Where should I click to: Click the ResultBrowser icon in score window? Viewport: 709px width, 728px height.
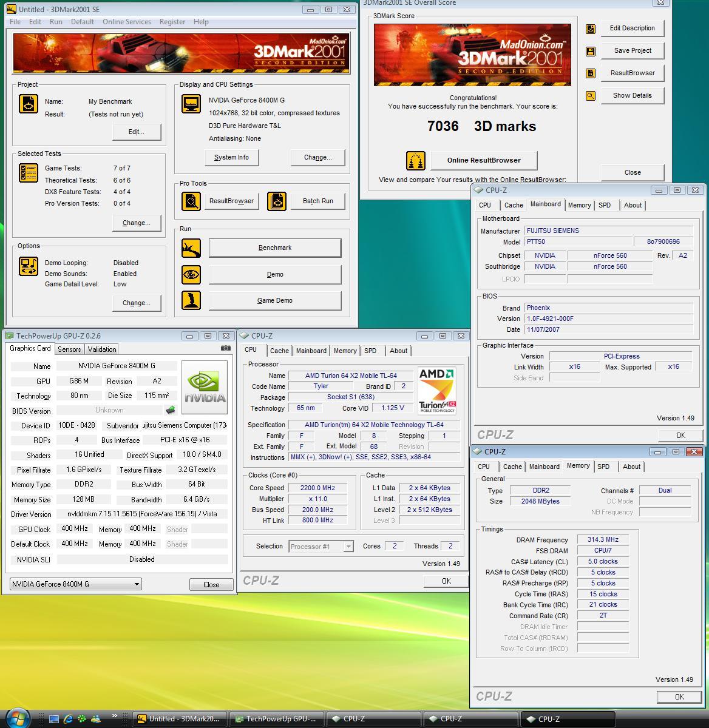(x=590, y=73)
